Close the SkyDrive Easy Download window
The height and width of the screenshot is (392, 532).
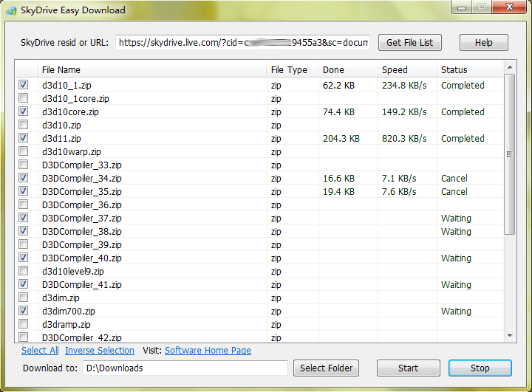(509, 7)
